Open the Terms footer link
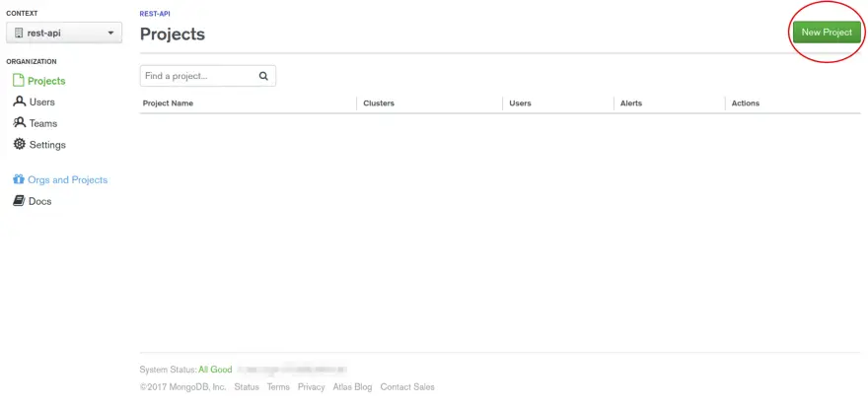Screen dimensions: 868x407 pyautogui.click(x=278, y=387)
